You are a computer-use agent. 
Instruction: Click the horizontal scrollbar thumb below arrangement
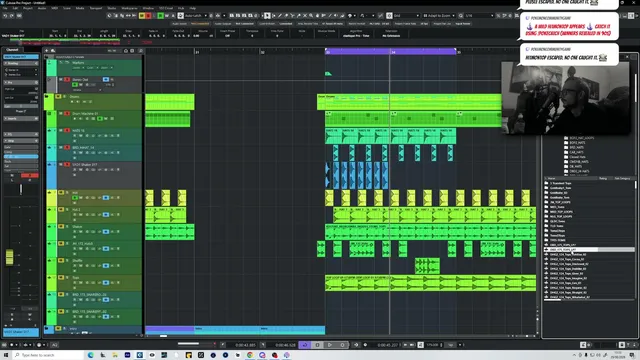coord(163,336)
